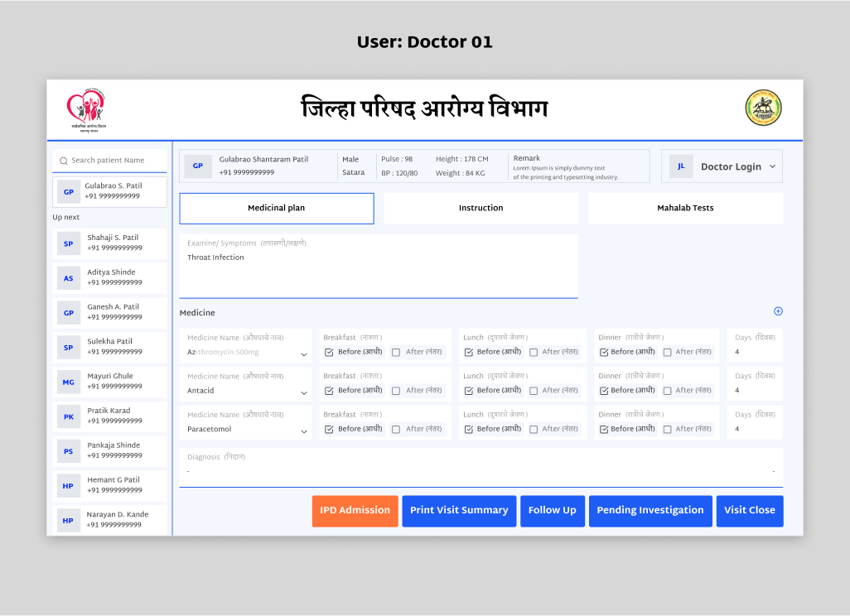Open the Mahalab Tests tab

684,209
